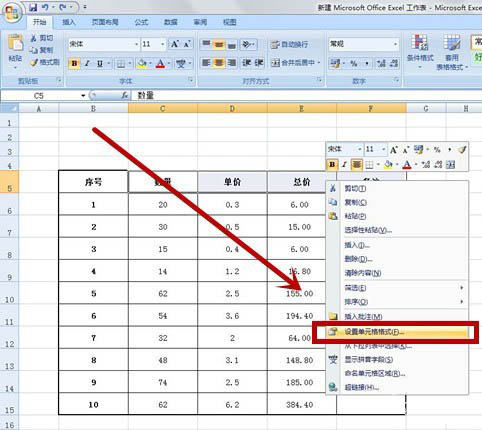Click Cut (剪切) in the ribbon clipboard group
Screen dimensions: 482x430
click(42, 38)
